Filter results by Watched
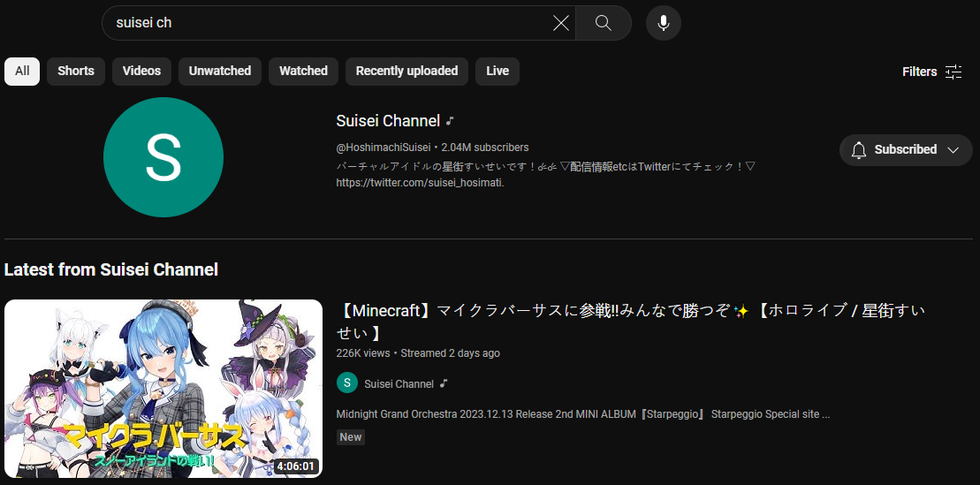This screenshot has width=980, height=485. click(x=303, y=72)
